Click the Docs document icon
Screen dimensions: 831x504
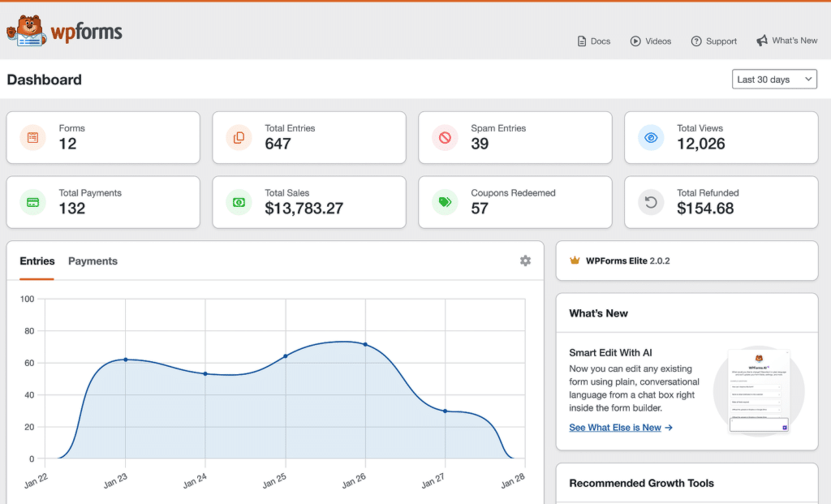click(x=581, y=41)
